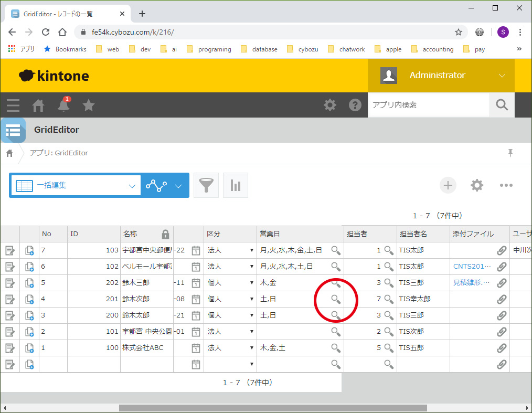Open the filter funnel icon
This screenshot has width=532, height=413.
pyautogui.click(x=206, y=185)
